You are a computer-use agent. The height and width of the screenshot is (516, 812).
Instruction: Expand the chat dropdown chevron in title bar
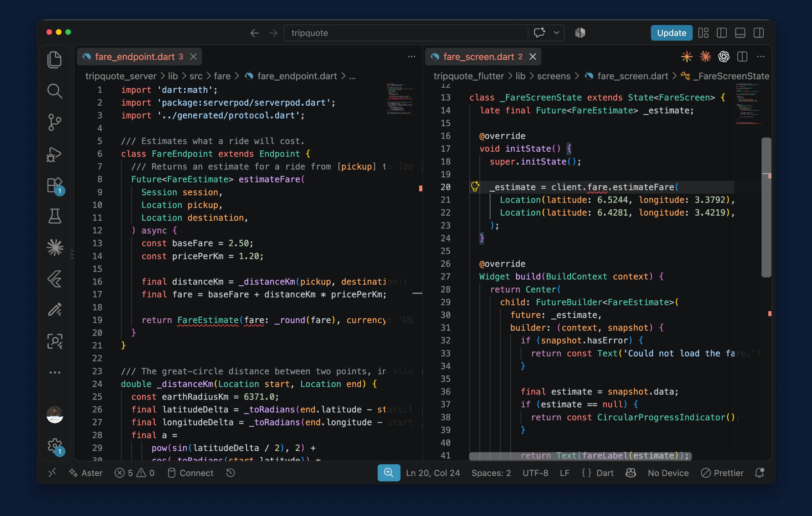pyautogui.click(x=556, y=33)
